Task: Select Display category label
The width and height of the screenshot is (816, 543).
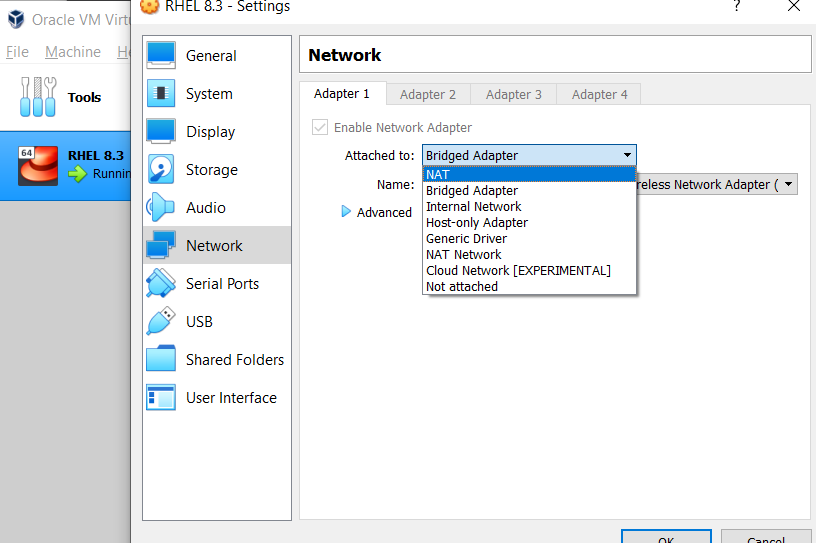Action: [x=211, y=132]
